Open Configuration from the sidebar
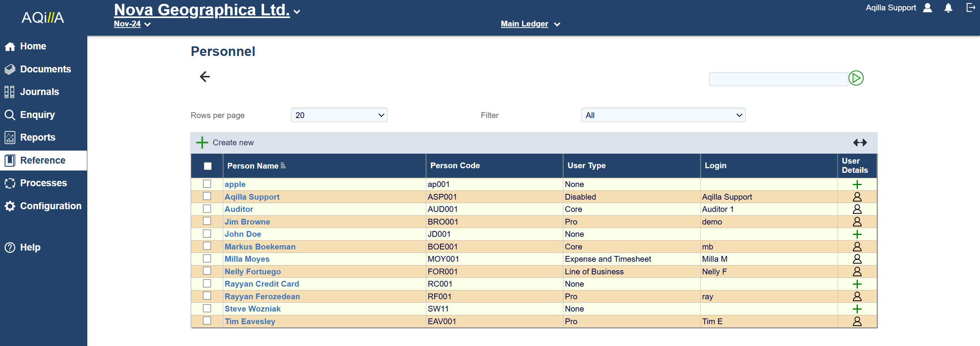The image size is (980, 346). click(51, 206)
